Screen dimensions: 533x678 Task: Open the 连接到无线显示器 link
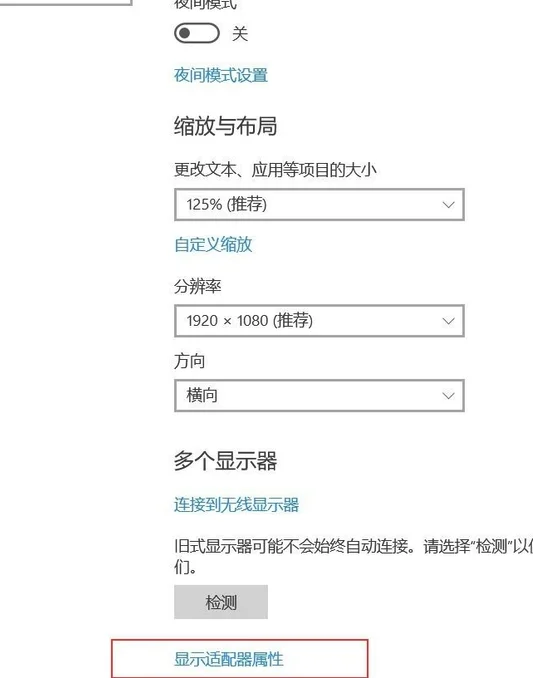[x=236, y=505]
